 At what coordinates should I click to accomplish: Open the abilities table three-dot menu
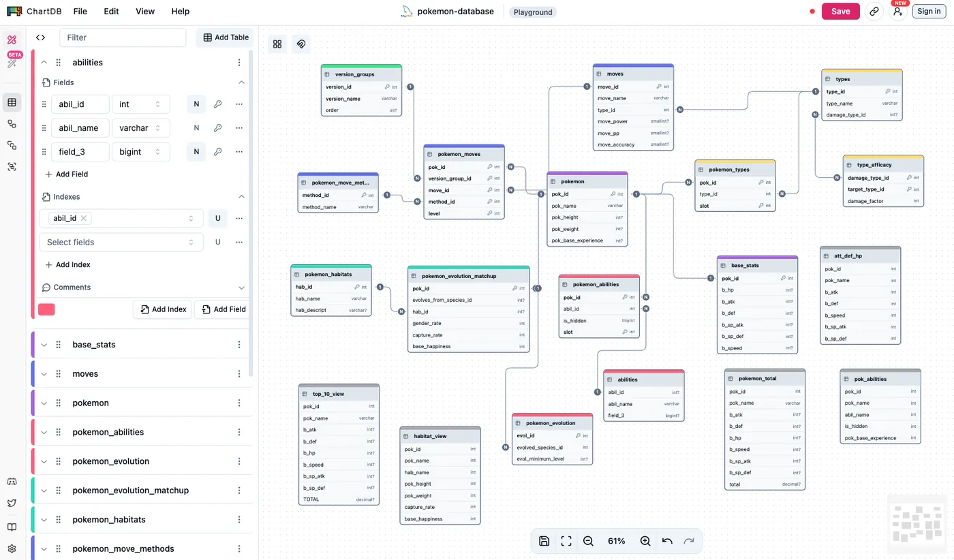(239, 63)
